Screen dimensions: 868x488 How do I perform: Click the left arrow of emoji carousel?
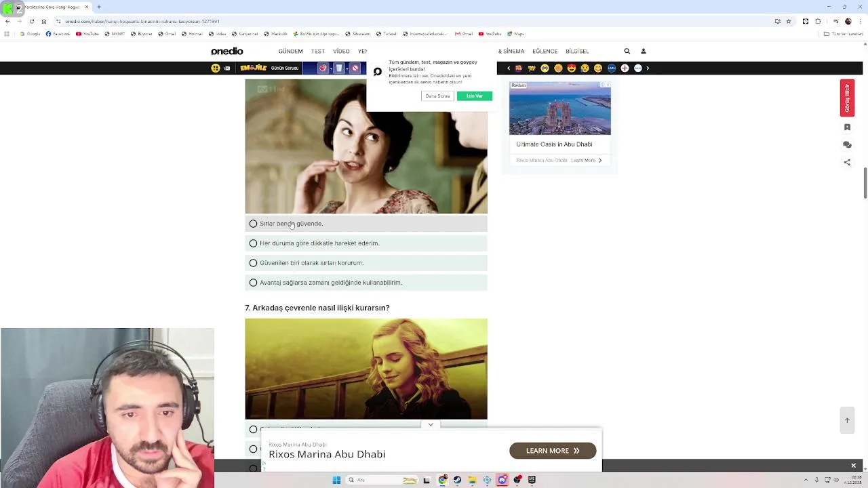[509, 68]
